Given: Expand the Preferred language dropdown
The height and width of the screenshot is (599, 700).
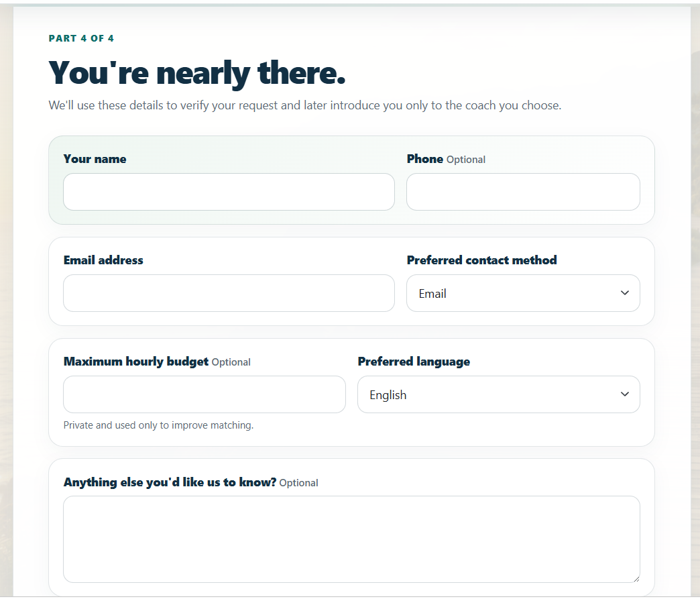Looking at the screenshot, I should click(x=499, y=394).
